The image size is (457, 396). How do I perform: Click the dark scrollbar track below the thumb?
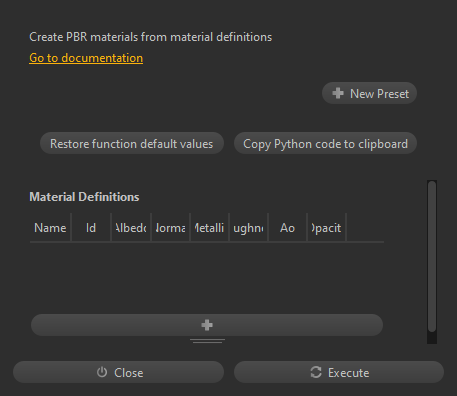point(432,338)
